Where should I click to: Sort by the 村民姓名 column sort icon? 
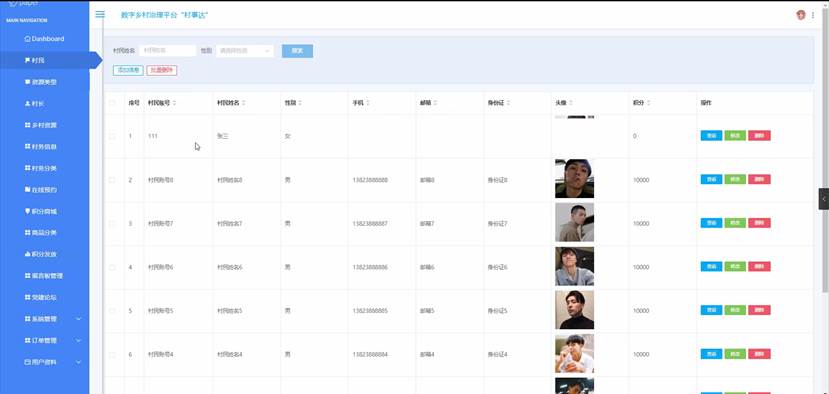pyautogui.click(x=244, y=103)
